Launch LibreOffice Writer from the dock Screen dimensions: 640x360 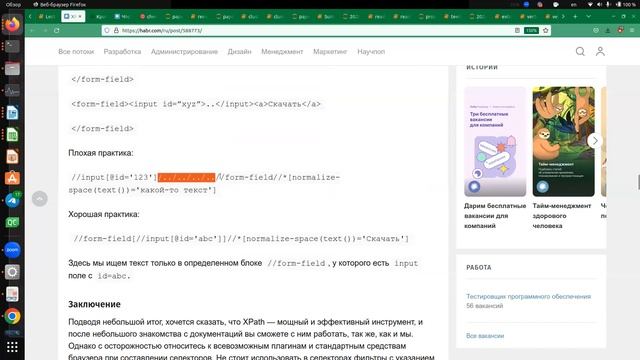coord(12,112)
